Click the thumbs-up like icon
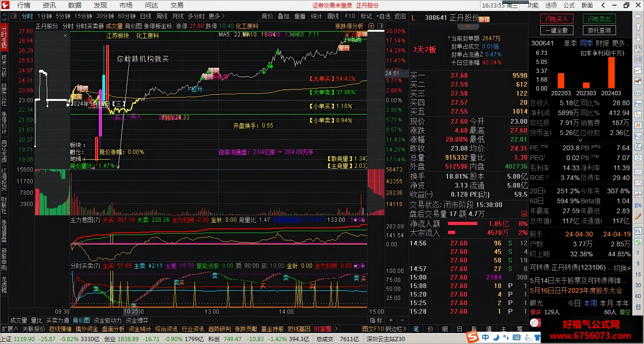The image size is (644, 344). [534, 323]
